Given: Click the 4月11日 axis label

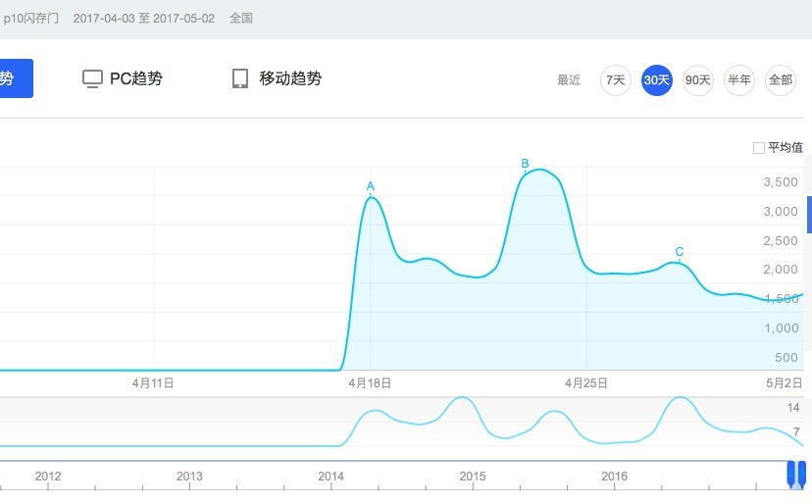Looking at the screenshot, I should coord(153,383).
